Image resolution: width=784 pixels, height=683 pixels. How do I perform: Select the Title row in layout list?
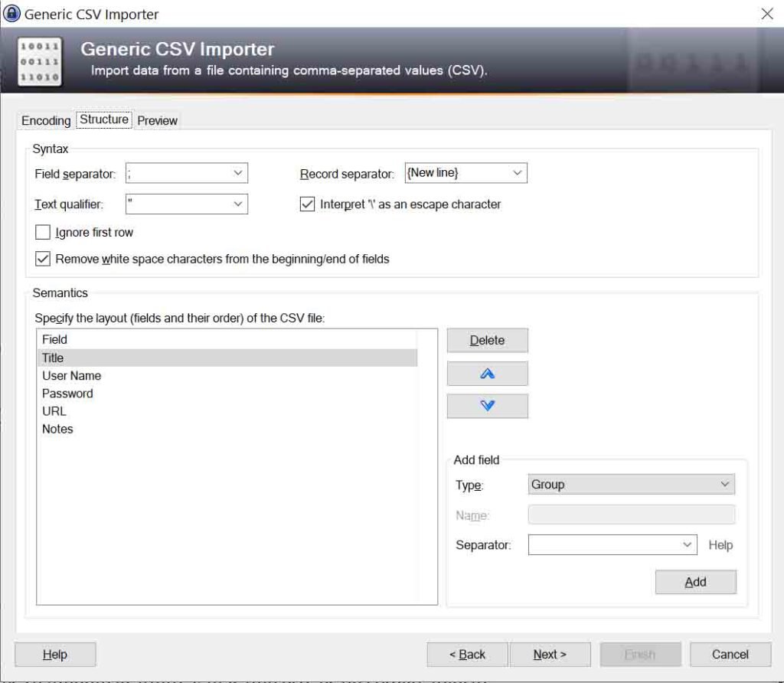click(227, 358)
